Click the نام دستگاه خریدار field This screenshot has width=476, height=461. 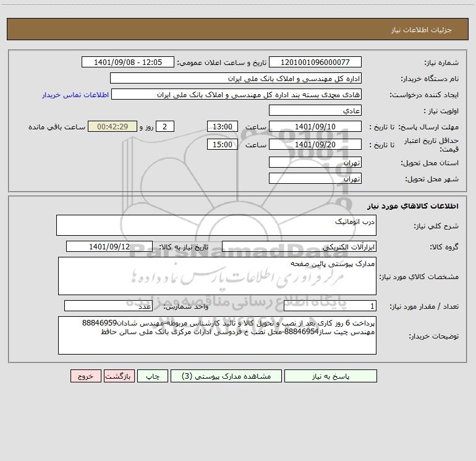tap(236, 78)
